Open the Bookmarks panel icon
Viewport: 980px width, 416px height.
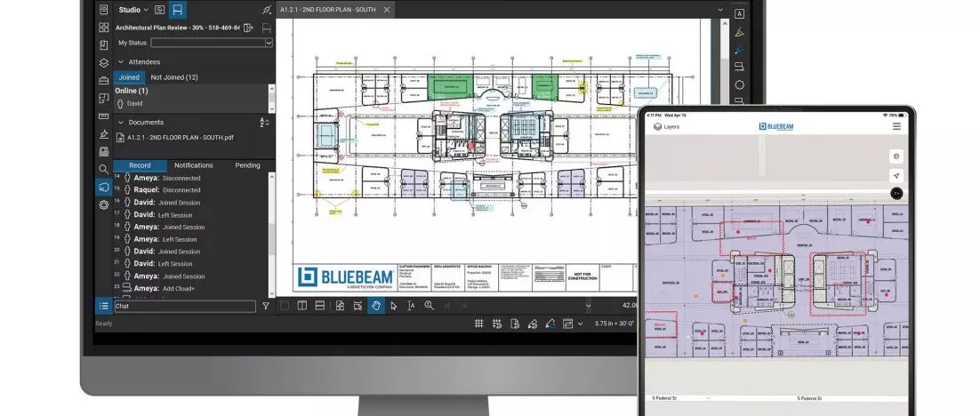104,45
